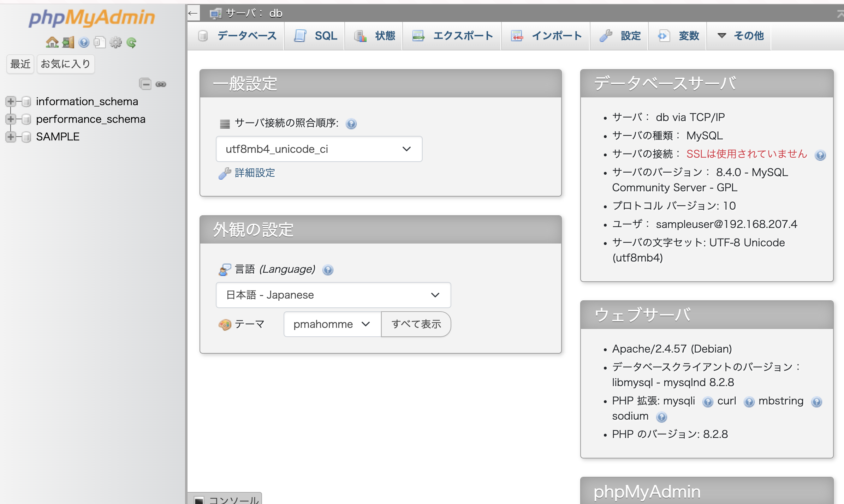Open help icon next to 言語 (Language)
The image size is (844, 504).
328,270
